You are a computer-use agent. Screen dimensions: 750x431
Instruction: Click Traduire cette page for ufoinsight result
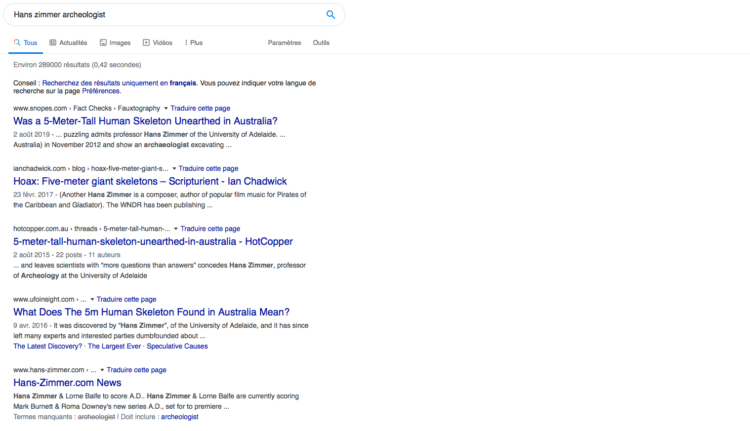click(126, 299)
